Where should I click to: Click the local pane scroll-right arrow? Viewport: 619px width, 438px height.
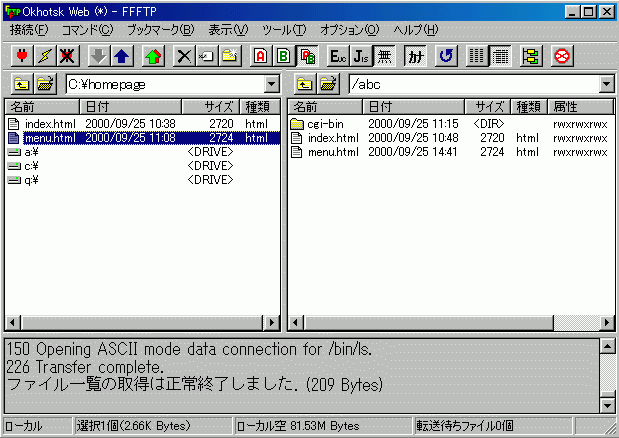click(271, 323)
